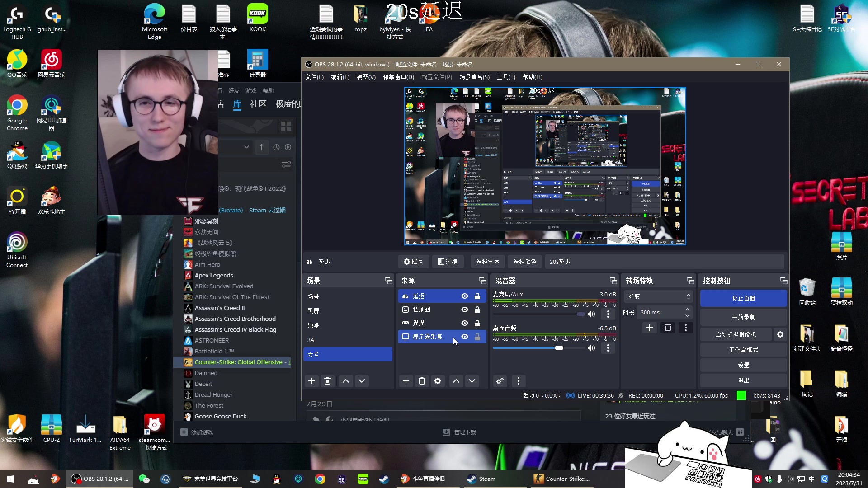Add a new scene with the plus icon
Viewport: 868px width, 488px height.
point(311,381)
